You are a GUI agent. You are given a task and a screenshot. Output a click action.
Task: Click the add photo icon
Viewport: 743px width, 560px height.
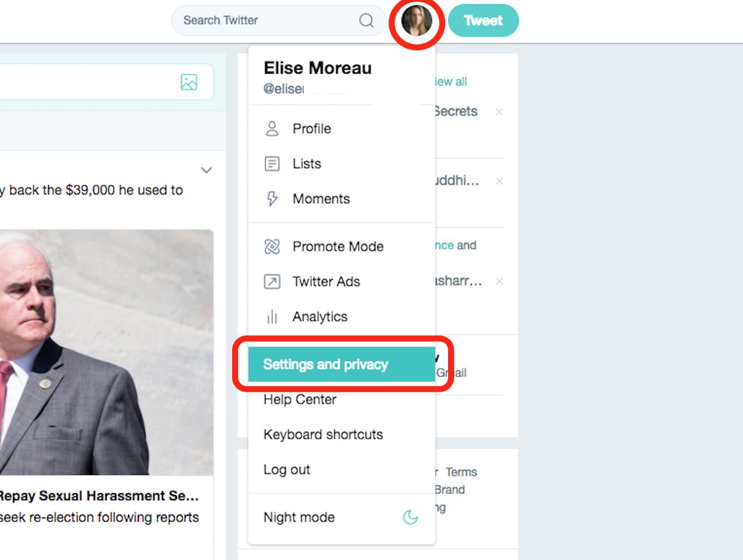click(x=189, y=82)
